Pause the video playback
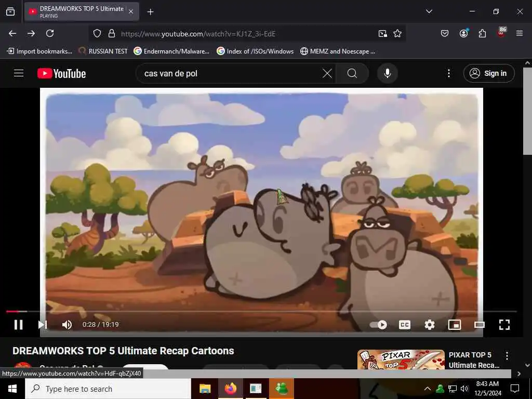Image resolution: width=532 pixels, height=399 pixels. click(19, 325)
